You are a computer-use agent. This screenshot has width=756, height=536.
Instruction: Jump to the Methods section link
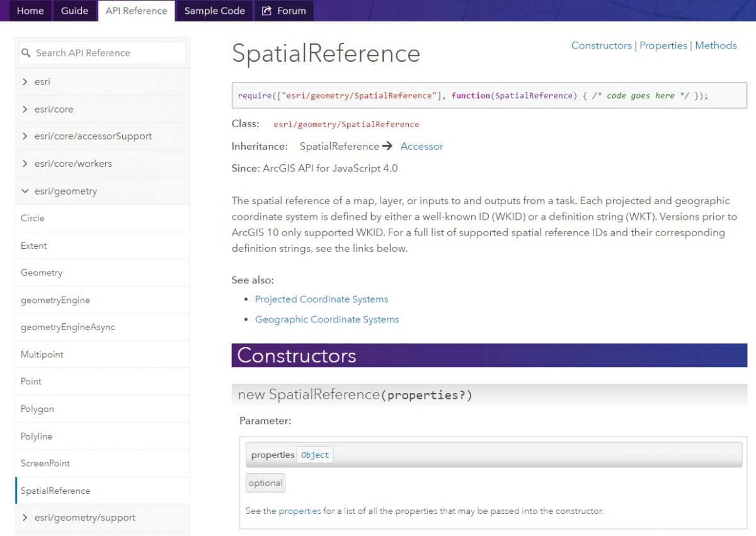(x=716, y=45)
